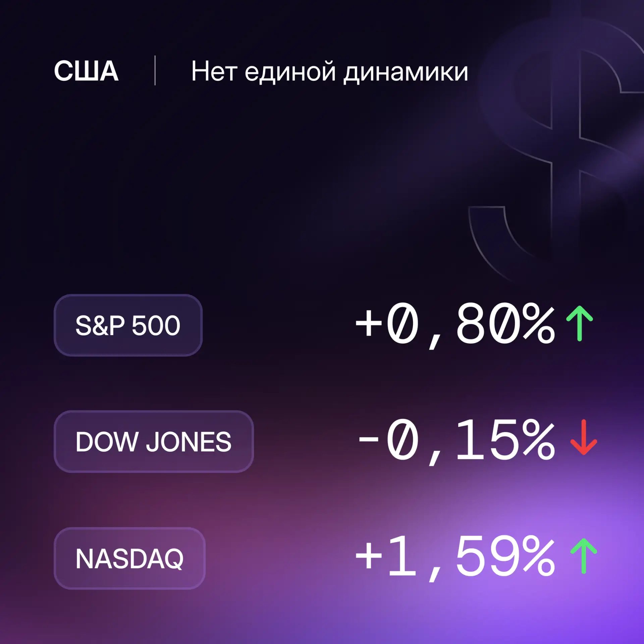Click the word 'динамики' in the subtitle
This screenshot has height=644, width=644.
406,72
